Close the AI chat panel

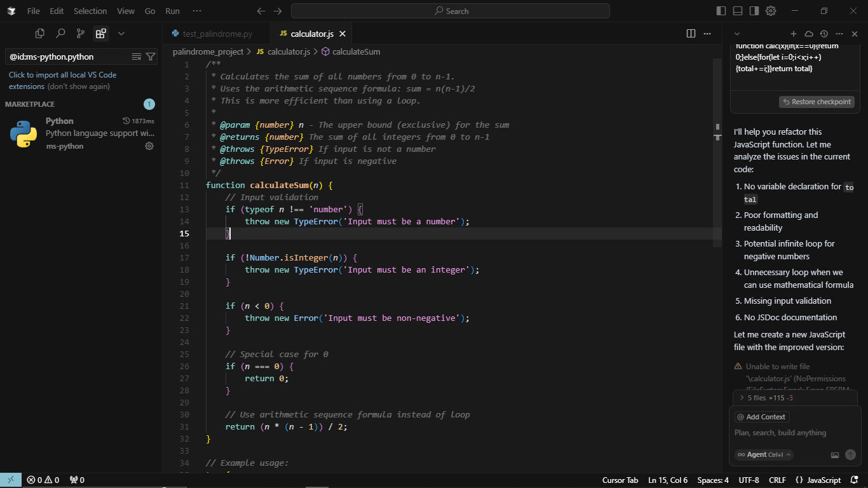click(x=855, y=34)
